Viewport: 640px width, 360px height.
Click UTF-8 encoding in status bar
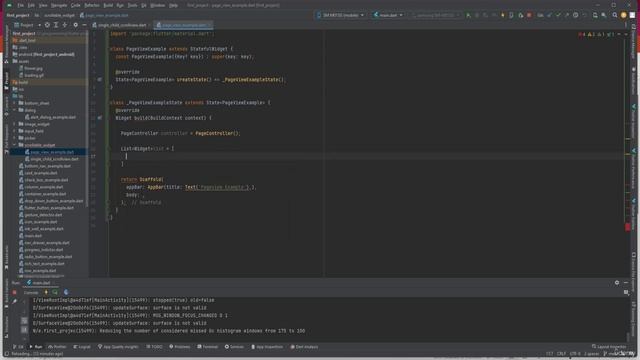pyautogui.click(x=575, y=353)
